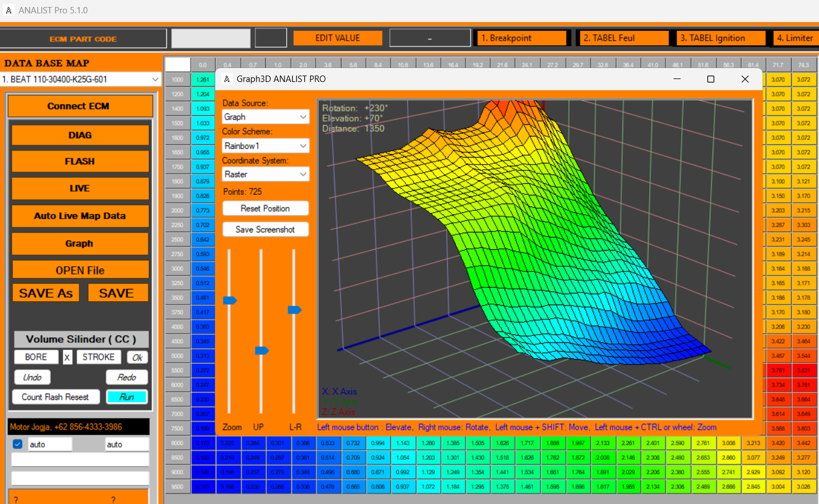Open the Data Source dropdown showing Graph
Image resolution: width=819 pixels, height=504 pixels.
(x=266, y=117)
